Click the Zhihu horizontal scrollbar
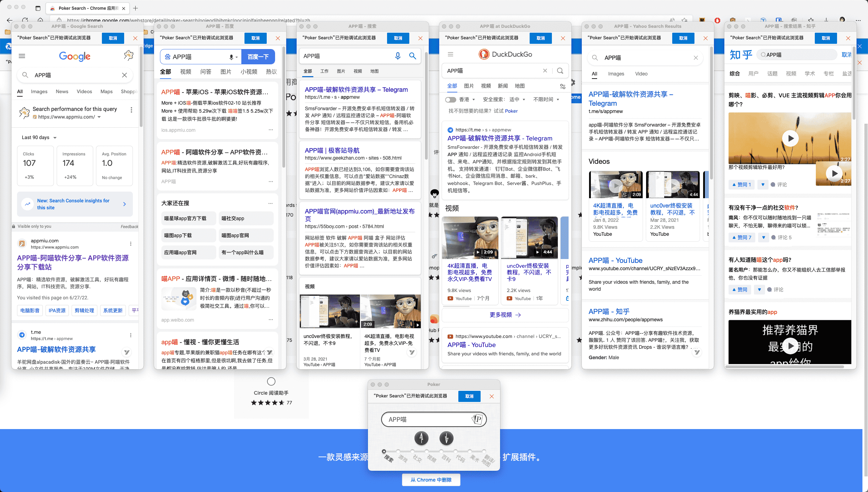 pos(785,366)
